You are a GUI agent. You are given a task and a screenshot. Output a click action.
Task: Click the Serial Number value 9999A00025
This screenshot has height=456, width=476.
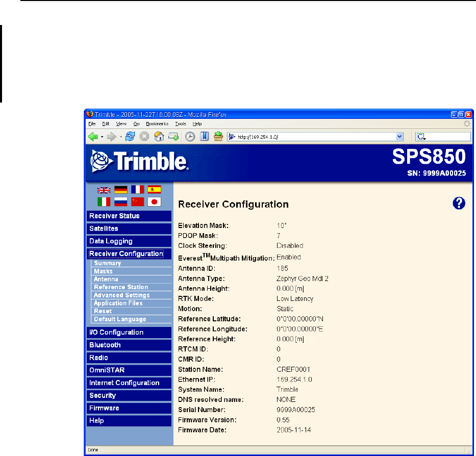(296, 410)
